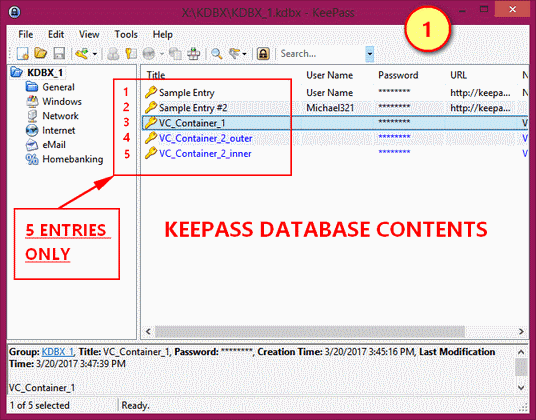
Task: Click the New database toolbar icon
Action: [22, 54]
